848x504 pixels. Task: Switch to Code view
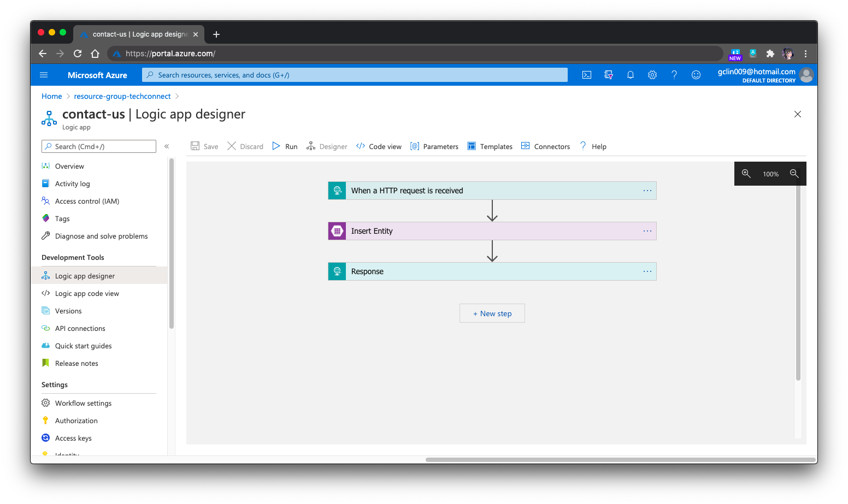(378, 146)
